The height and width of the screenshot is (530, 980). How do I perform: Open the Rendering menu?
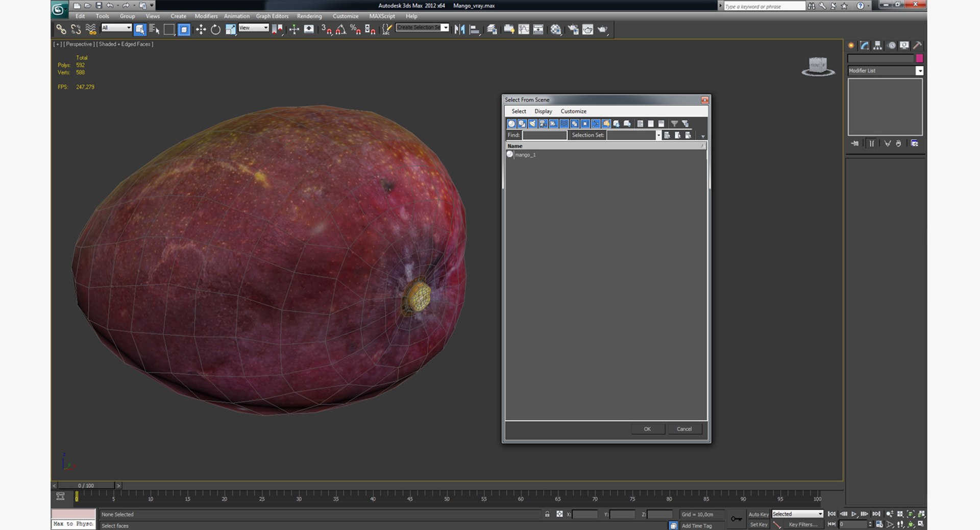tap(309, 16)
